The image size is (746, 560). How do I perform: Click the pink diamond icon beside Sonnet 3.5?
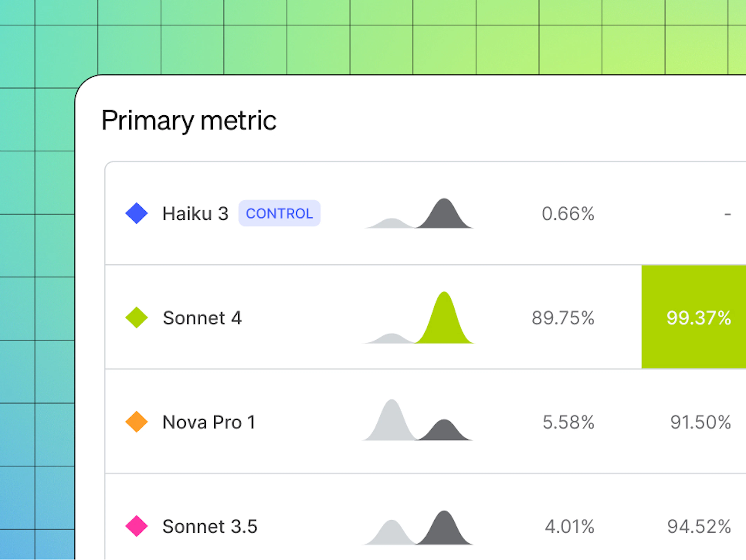click(x=137, y=526)
